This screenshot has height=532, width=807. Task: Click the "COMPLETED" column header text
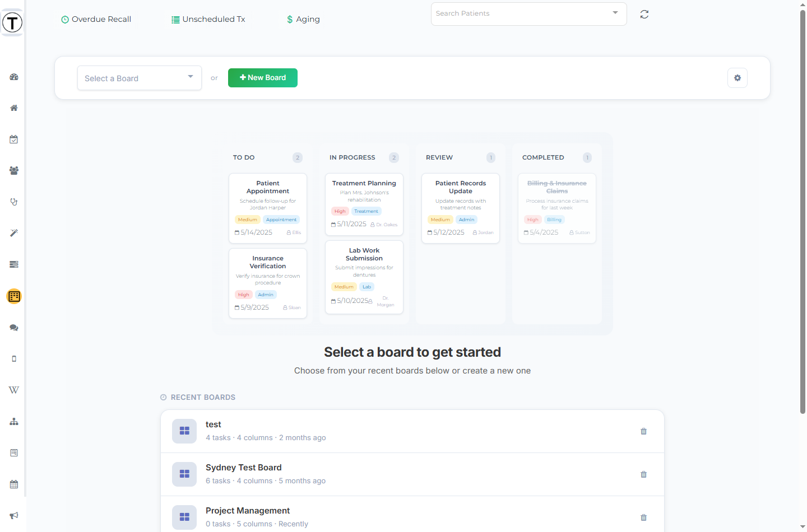click(543, 157)
